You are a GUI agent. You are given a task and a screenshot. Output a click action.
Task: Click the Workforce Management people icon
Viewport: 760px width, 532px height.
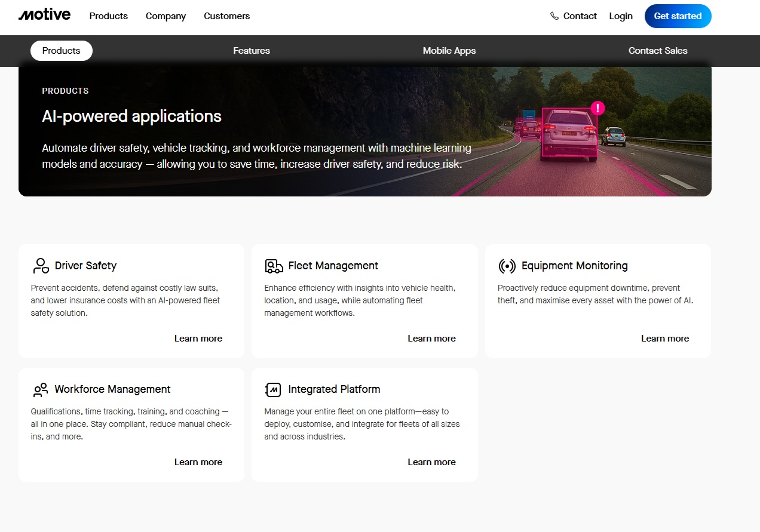click(x=41, y=390)
